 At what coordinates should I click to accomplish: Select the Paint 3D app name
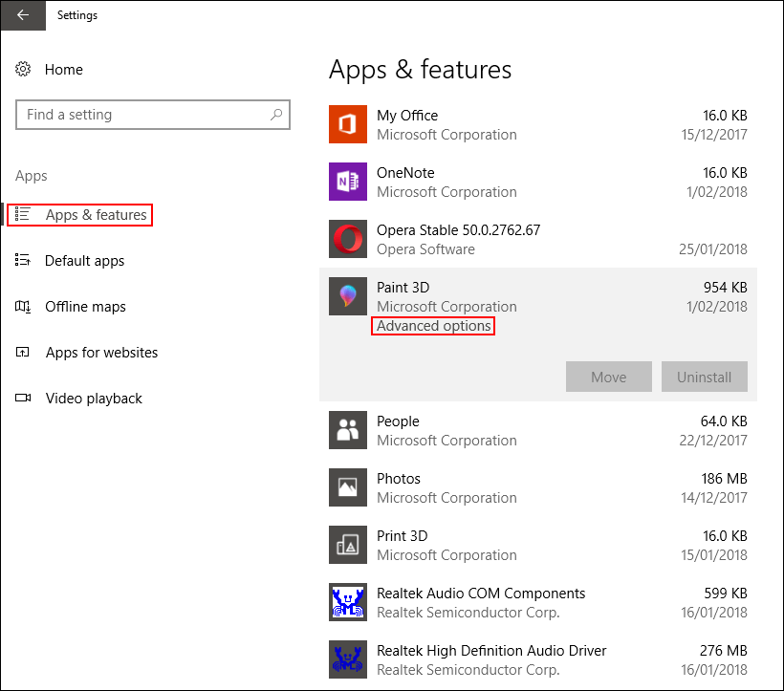click(x=403, y=288)
